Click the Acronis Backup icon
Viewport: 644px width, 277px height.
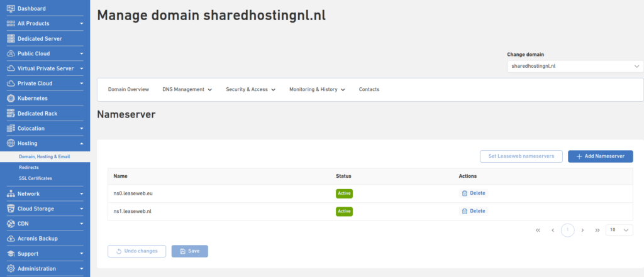pos(11,239)
